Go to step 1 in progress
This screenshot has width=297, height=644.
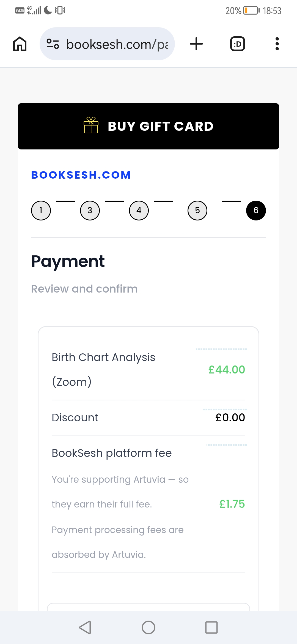pos(41,211)
